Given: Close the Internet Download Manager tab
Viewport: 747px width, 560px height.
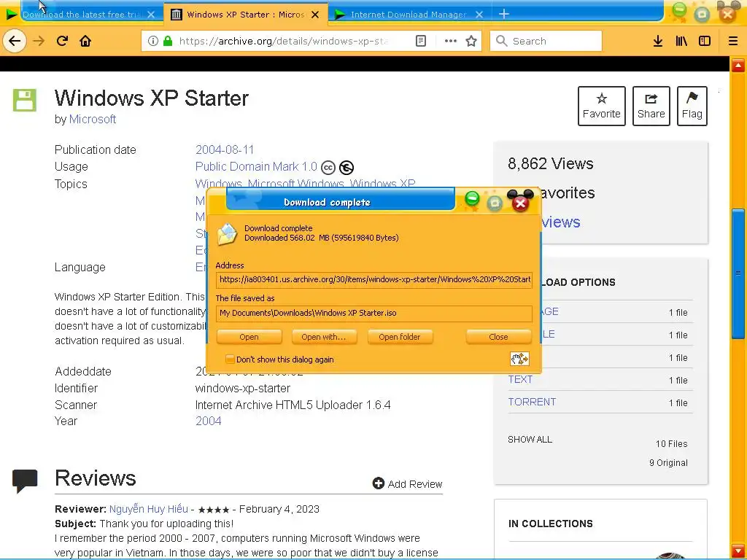Looking at the screenshot, I should (479, 15).
